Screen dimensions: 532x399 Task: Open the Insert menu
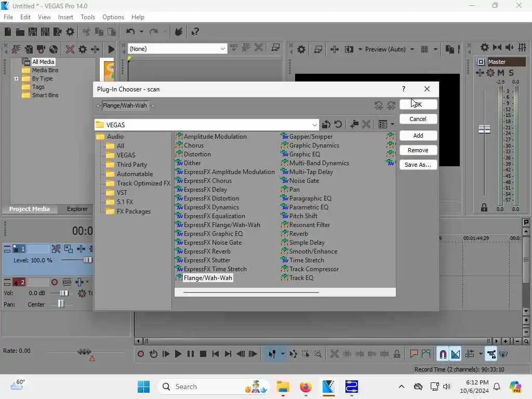65,17
